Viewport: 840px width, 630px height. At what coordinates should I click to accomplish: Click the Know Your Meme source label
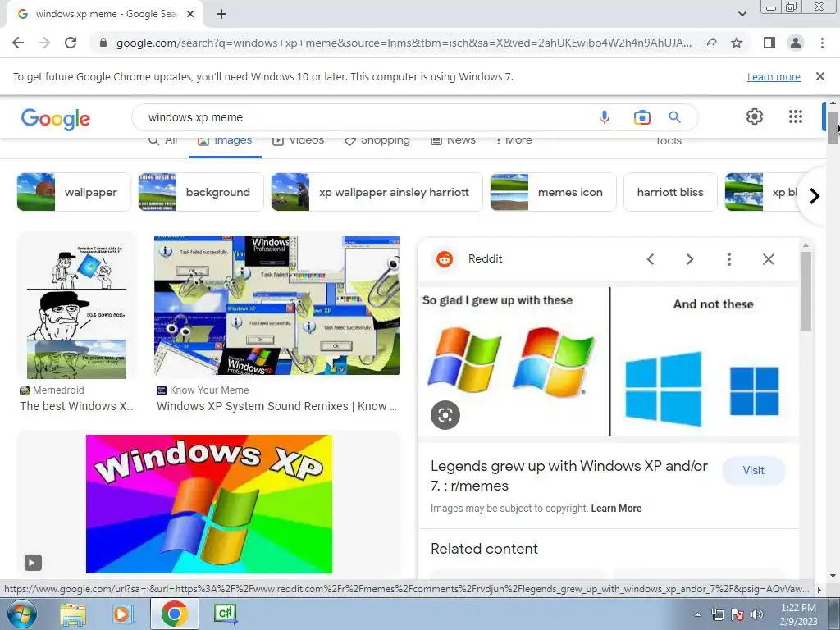203,390
